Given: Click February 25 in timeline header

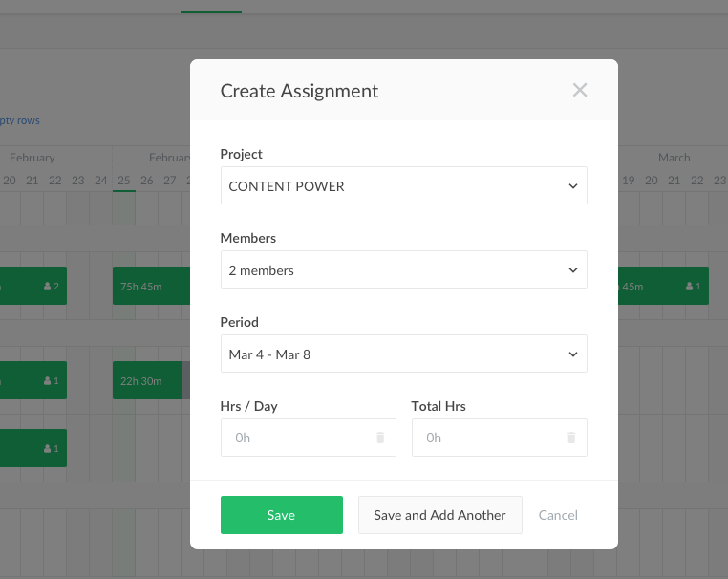Looking at the screenshot, I should point(124,181).
